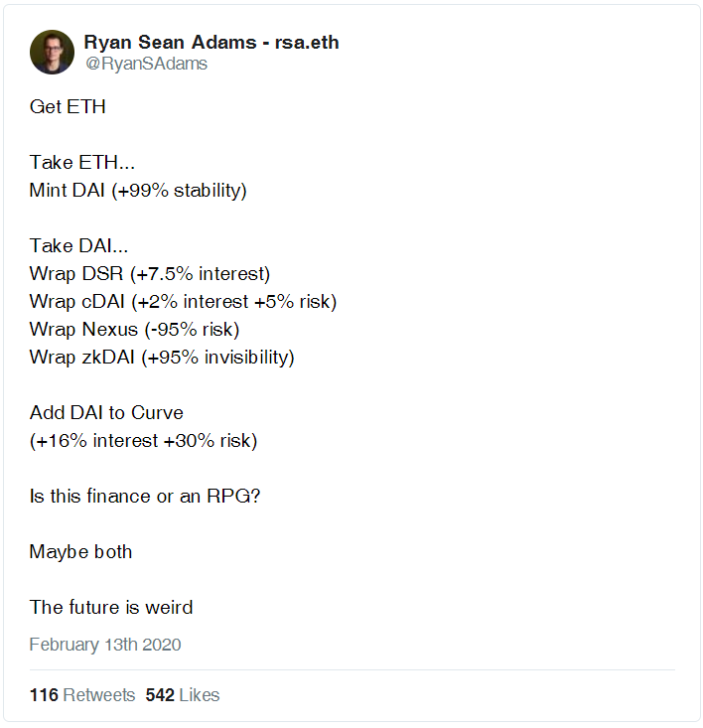The image size is (703, 728).
Task: View the 542 Likes count
Action: coord(183,695)
